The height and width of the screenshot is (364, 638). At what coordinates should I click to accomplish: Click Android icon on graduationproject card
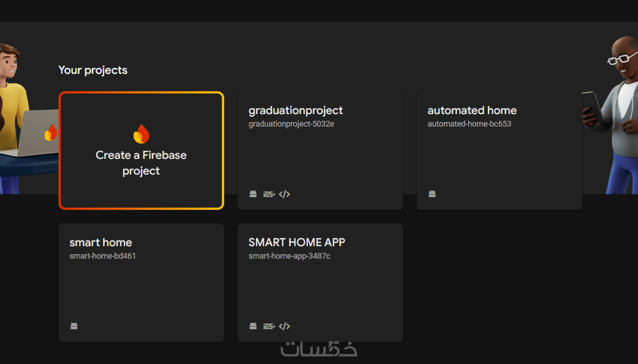click(x=253, y=194)
